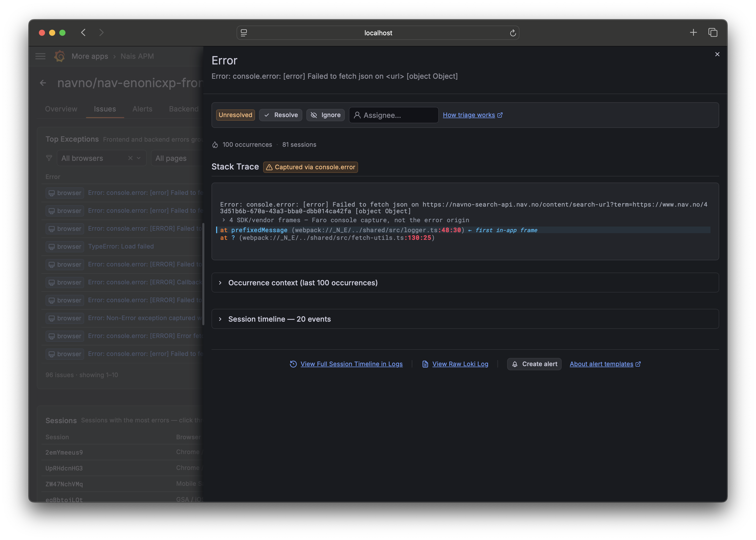Clear the All browsers filter selection
756x540 pixels.
point(130,158)
